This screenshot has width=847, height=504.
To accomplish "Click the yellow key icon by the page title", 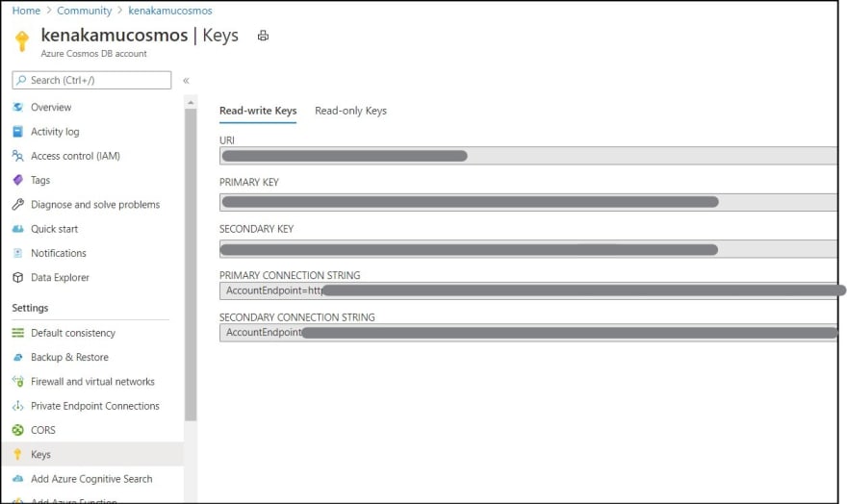I will pyautogui.click(x=22, y=40).
